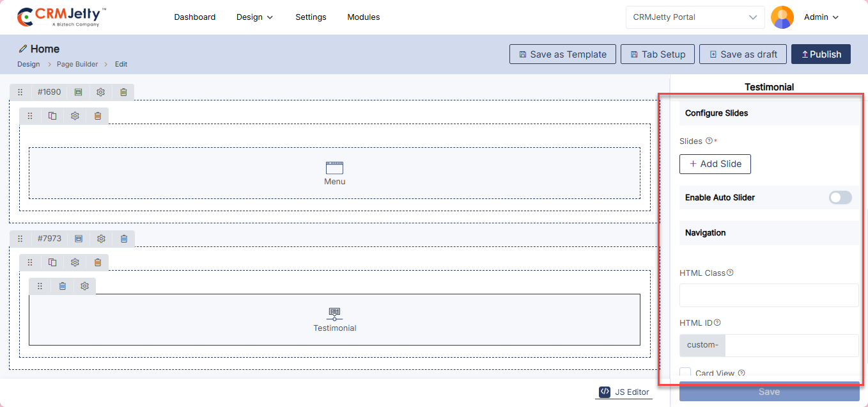This screenshot has height=407, width=868.
Task: Publish the Home page
Action: coord(821,54)
